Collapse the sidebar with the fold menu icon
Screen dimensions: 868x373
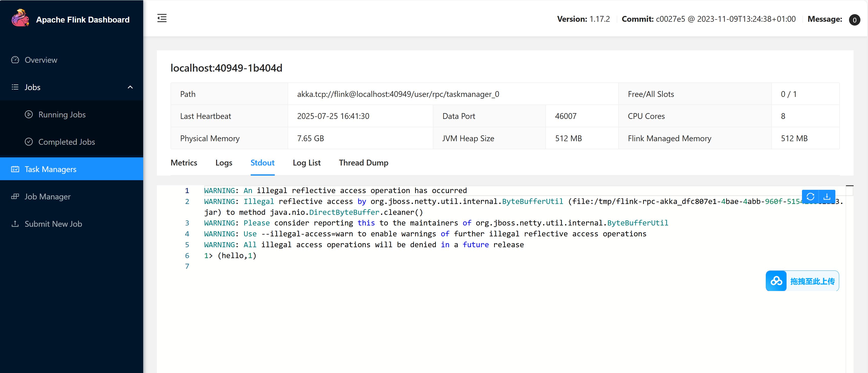click(162, 18)
